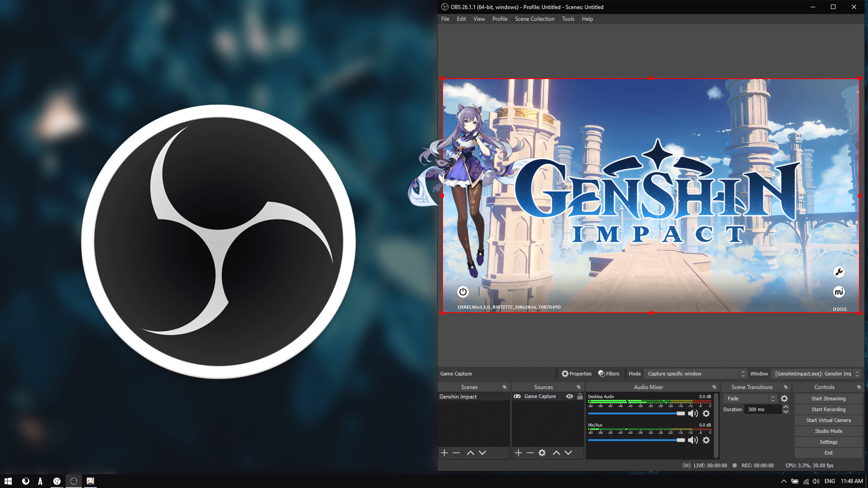Open the Desktop Audio settings gear

point(706,413)
